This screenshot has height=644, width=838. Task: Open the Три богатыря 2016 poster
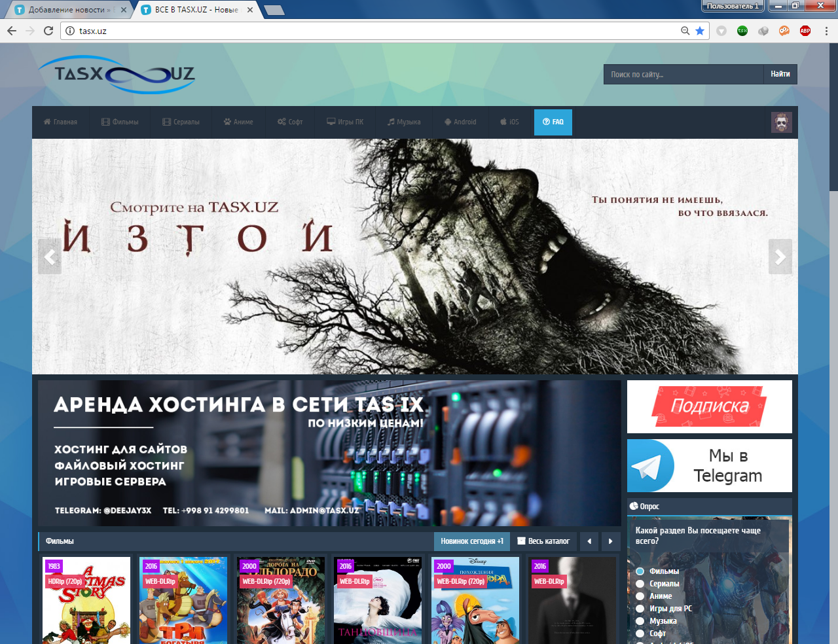click(x=183, y=600)
